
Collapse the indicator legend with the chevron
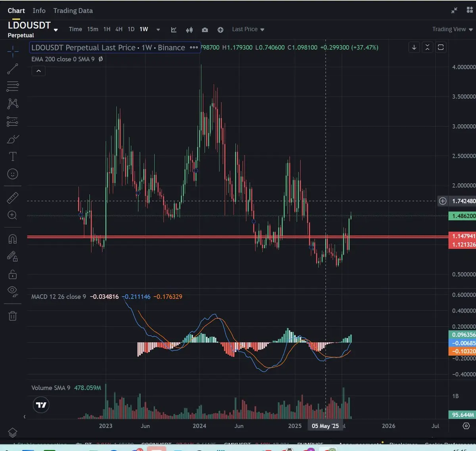[38, 71]
